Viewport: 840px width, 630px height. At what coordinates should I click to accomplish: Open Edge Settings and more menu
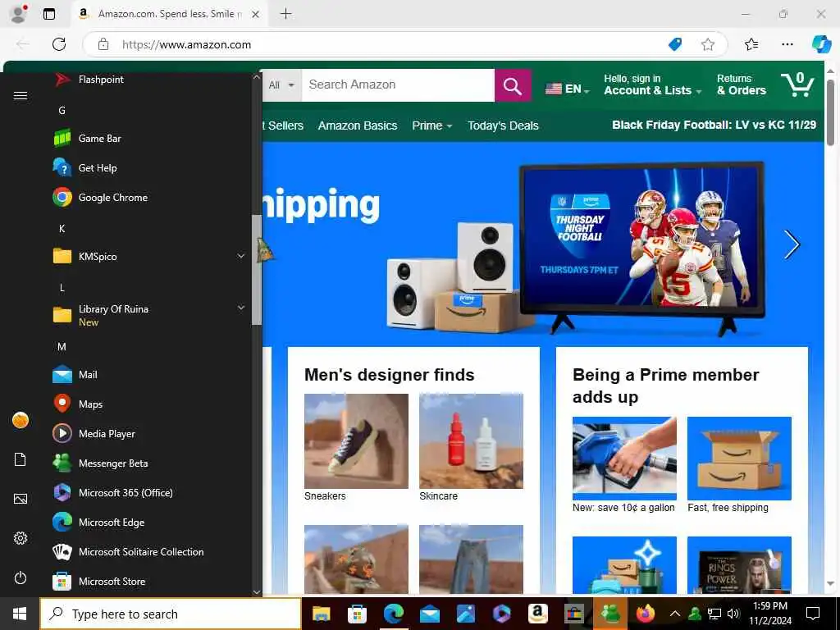click(x=787, y=44)
